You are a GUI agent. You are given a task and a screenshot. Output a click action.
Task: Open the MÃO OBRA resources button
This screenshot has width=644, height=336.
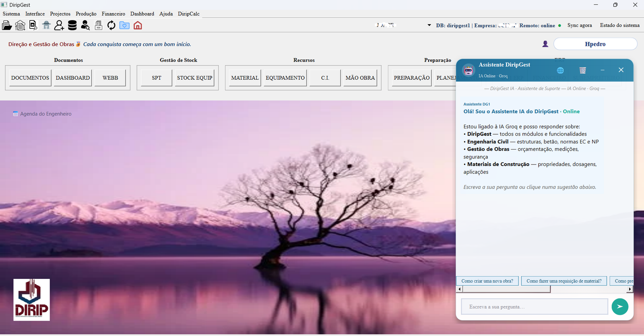tap(360, 78)
